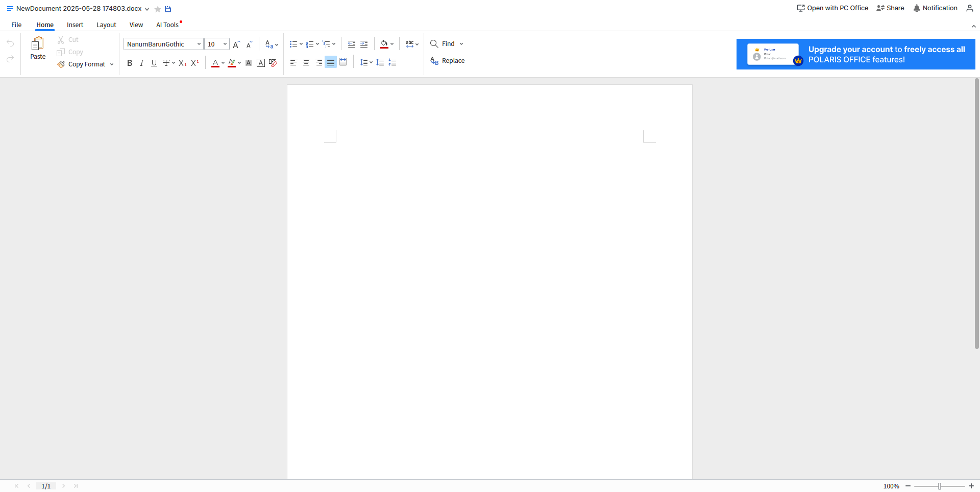Viewport: 980px width, 492px height.
Task: Switch to the Home tab
Action: tap(45, 25)
